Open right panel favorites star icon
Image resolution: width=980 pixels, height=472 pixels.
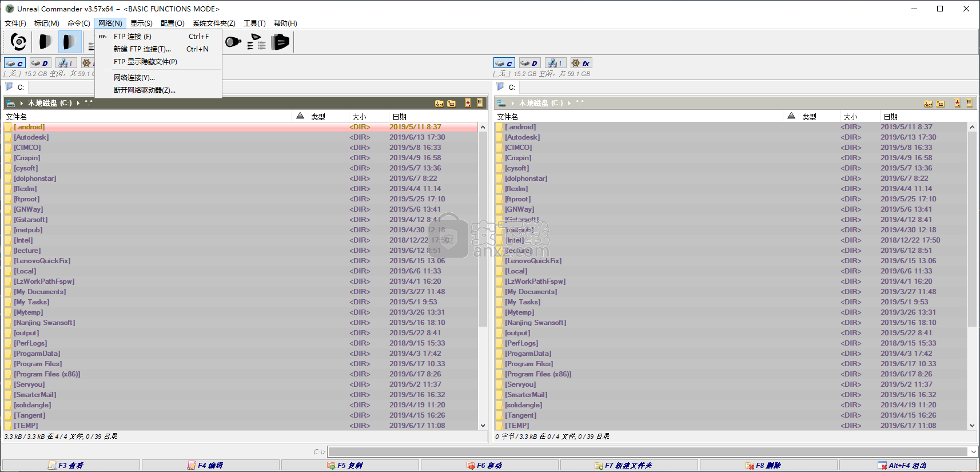tap(957, 103)
